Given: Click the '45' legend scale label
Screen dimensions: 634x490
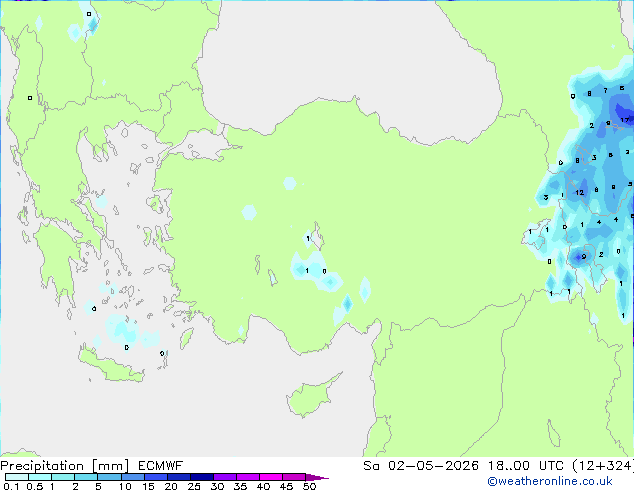Looking at the screenshot, I should [286, 486].
